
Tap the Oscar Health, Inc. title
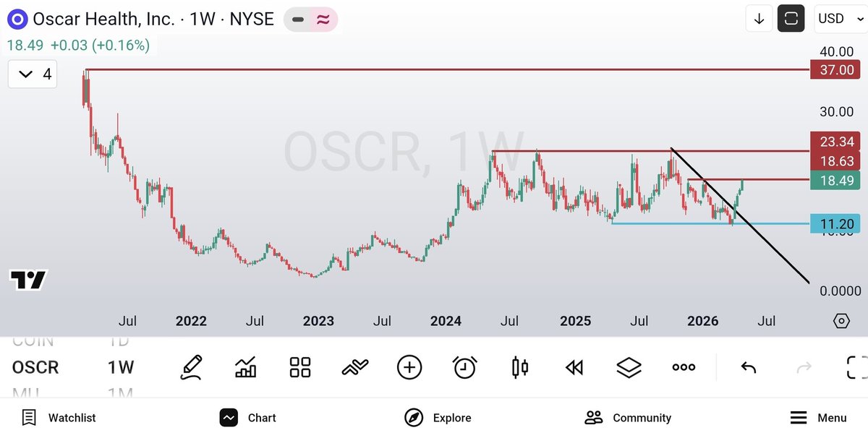coord(104,19)
